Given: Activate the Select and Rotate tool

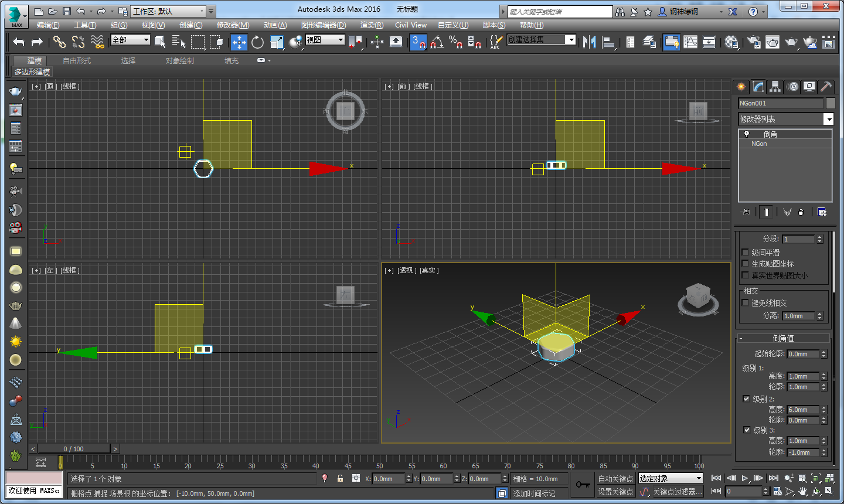Looking at the screenshot, I should pyautogui.click(x=257, y=42).
